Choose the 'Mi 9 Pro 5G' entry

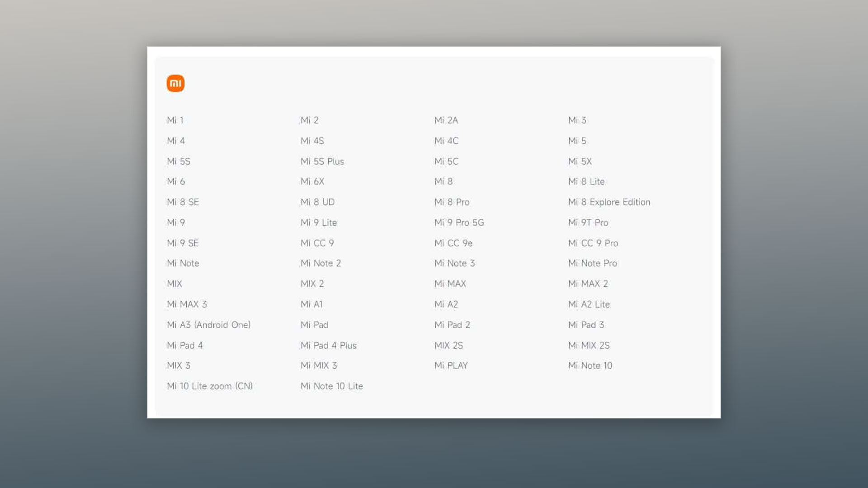[459, 223]
